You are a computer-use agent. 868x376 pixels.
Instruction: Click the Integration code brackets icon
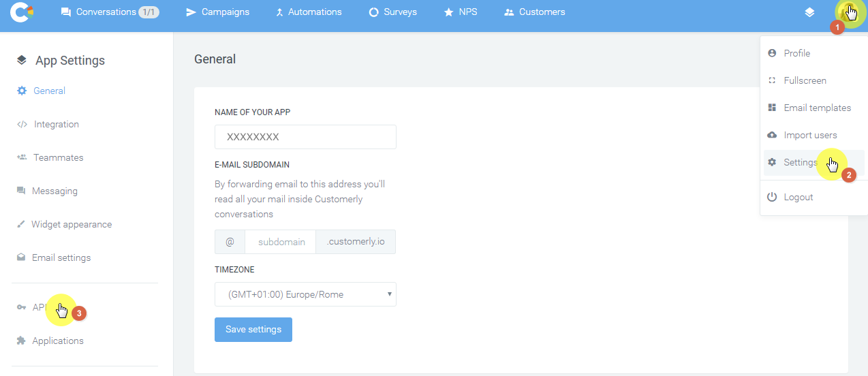pos(22,124)
